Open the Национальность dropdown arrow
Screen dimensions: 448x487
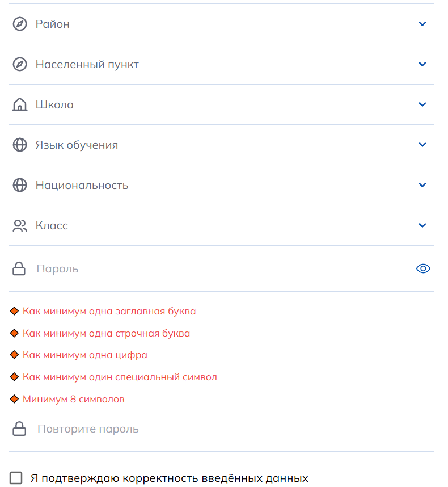coord(422,185)
